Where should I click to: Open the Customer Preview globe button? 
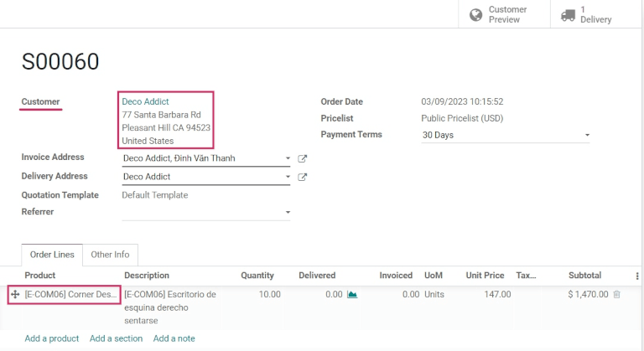tap(475, 14)
